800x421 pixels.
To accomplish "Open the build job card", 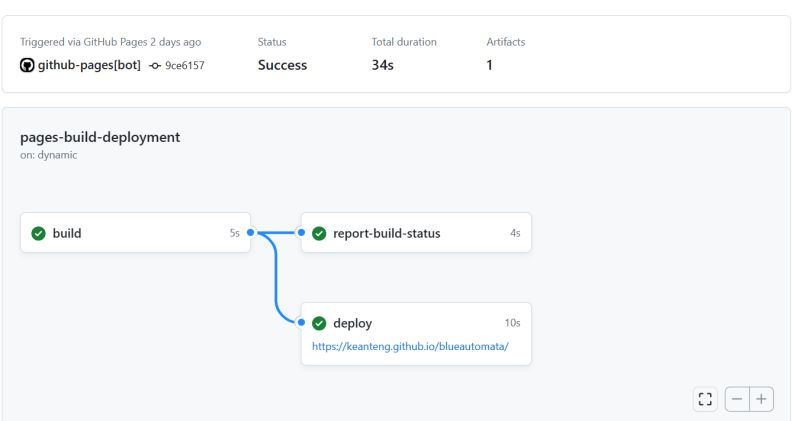I will 135,233.
